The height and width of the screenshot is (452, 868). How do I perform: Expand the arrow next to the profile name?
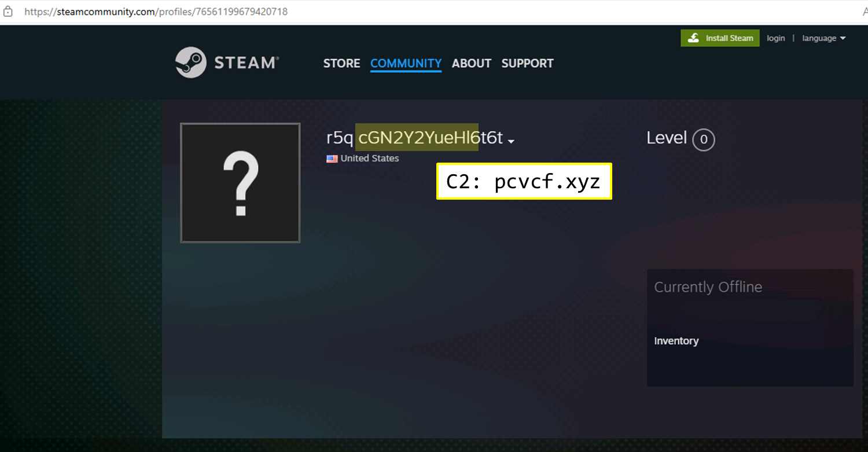point(511,141)
